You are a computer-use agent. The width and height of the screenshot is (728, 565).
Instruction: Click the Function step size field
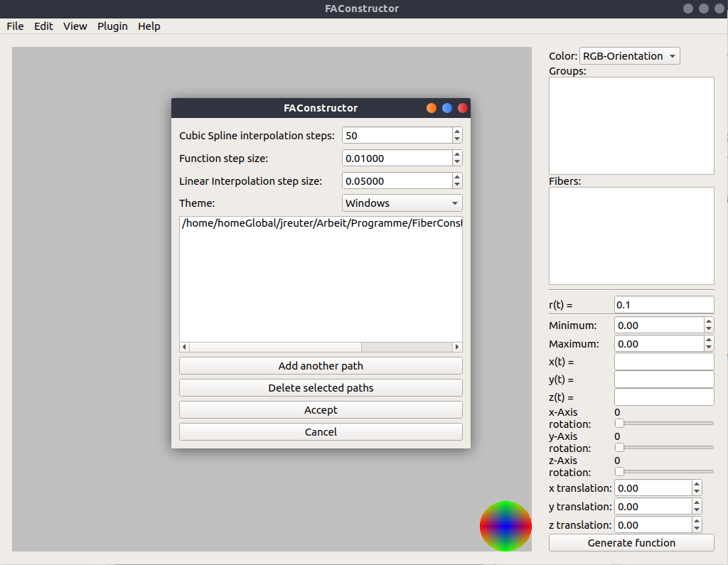tap(397, 158)
